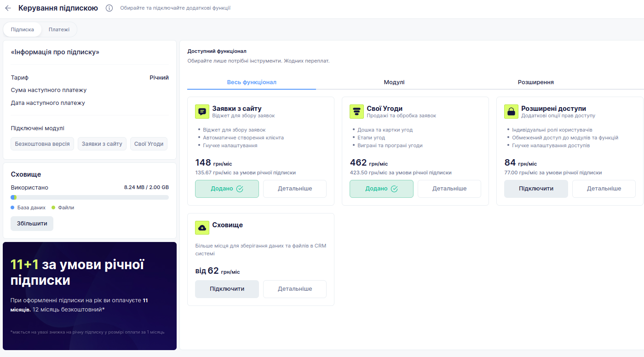Click Детальніше for Свої Угоди
The width and height of the screenshot is (644, 357).
click(x=449, y=189)
